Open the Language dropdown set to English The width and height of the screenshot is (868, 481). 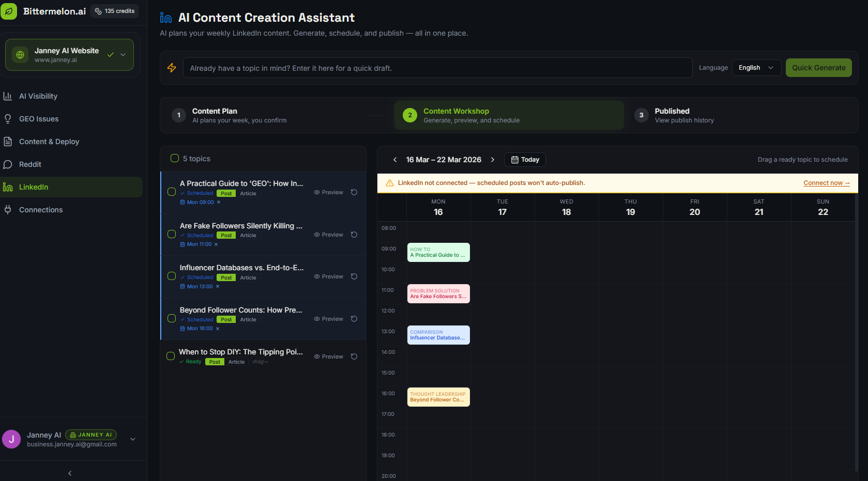[756, 68]
